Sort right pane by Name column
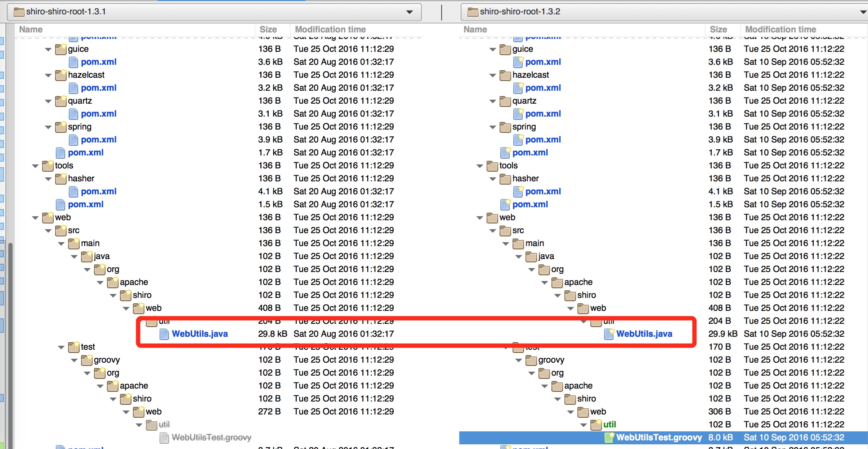Image resolution: width=868 pixels, height=449 pixels. 582,30
